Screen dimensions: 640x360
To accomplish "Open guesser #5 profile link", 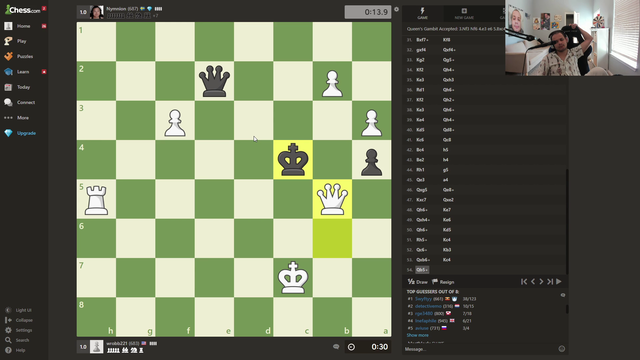I will coord(422,328).
